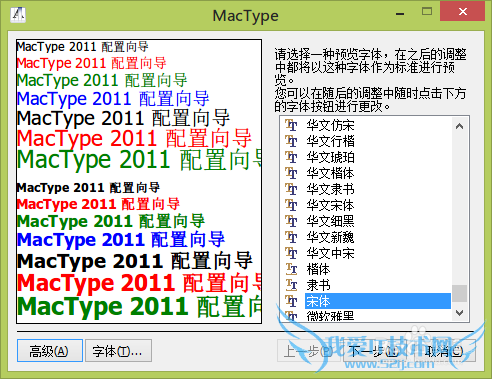Click the MacType app icon in title bar
This screenshot has width=492, height=379.
tap(18, 15)
